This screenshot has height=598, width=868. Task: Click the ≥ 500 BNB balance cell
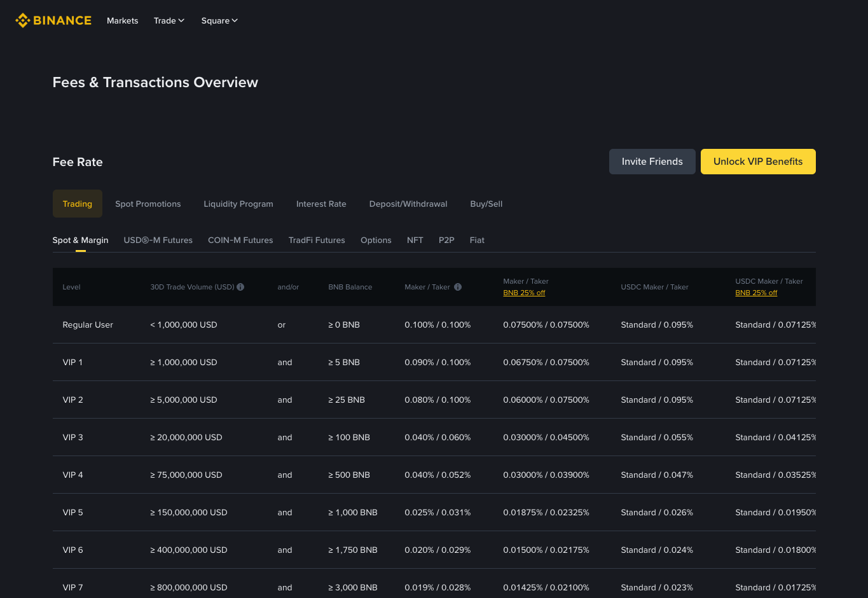(349, 475)
